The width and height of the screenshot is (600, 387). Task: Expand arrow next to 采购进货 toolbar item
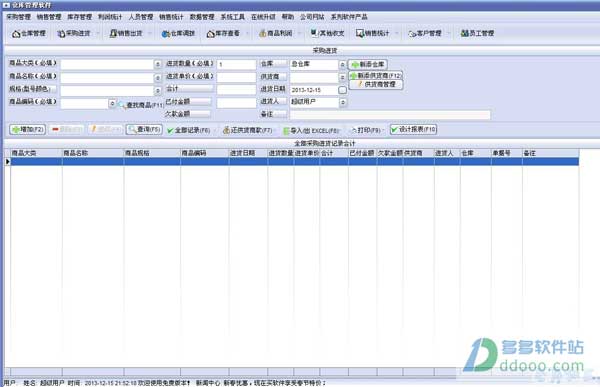coord(97,34)
